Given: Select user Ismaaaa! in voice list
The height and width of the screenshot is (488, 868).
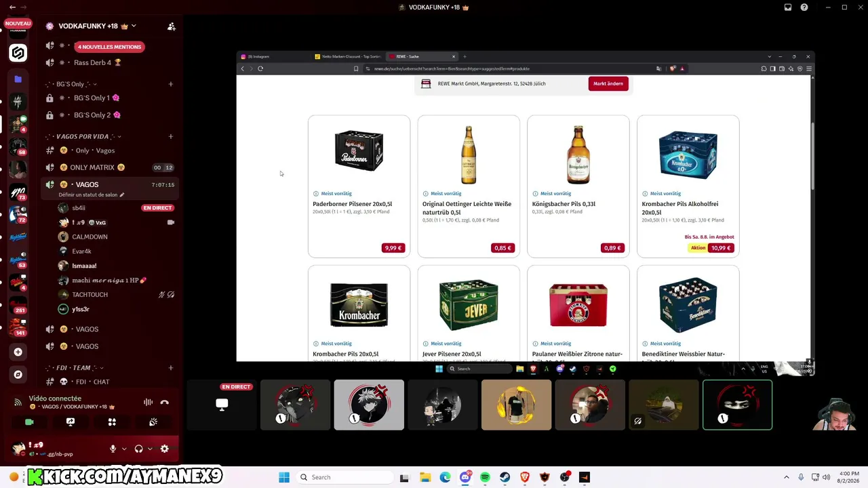Looking at the screenshot, I should click(x=84, y=266).
